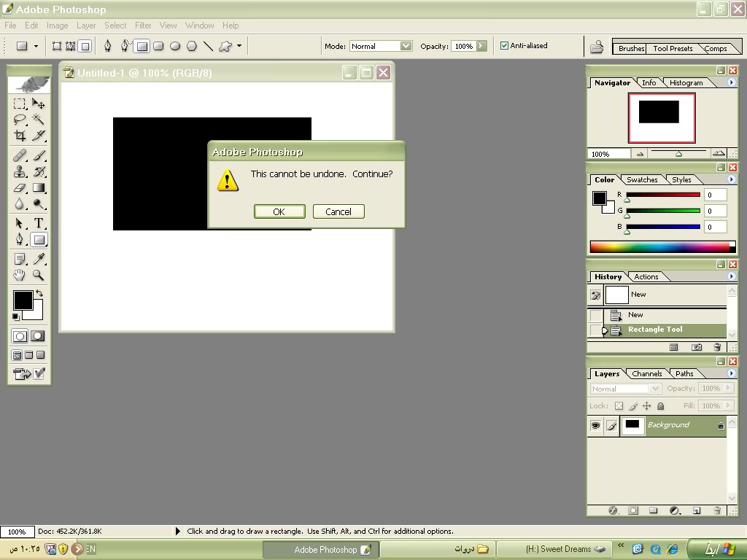Screen dimensions: 747x560
Task: Switch to the Channels tab
Action: tap(646, 373)
